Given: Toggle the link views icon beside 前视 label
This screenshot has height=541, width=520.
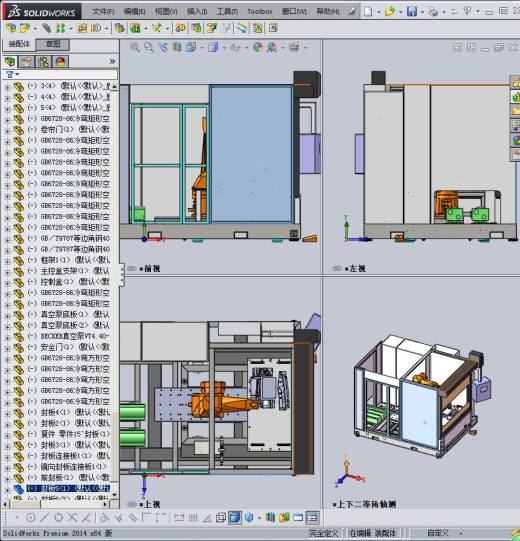Looking at the screenshot, I should coord(132,268).
